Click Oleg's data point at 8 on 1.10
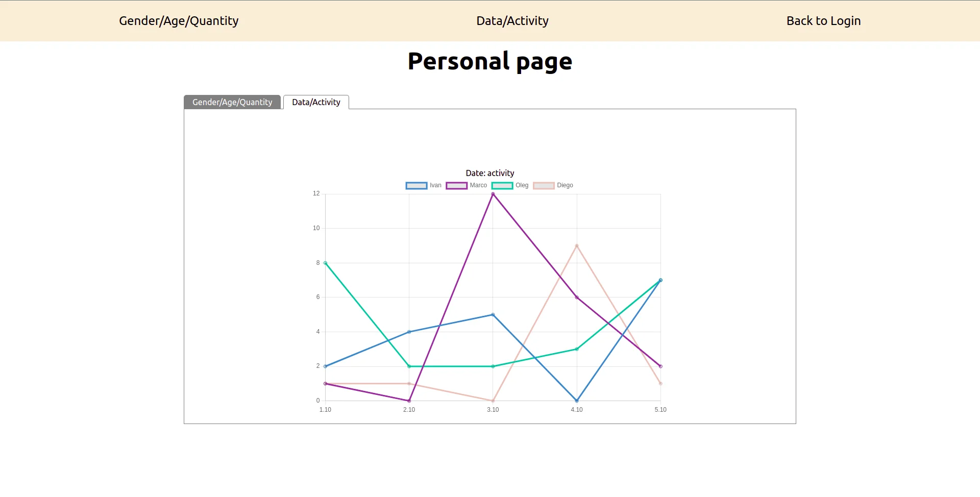980x497 pixels. point(325,263)
